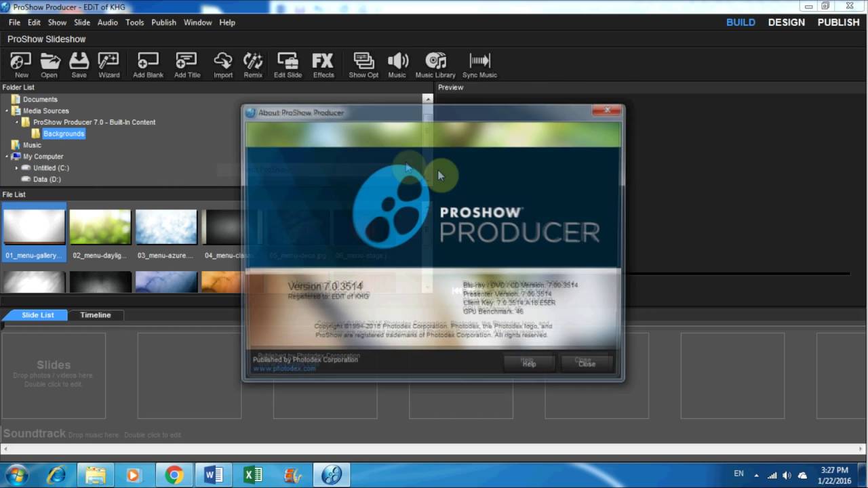Viewport: 868px width, 488px height.
Task: Launch the Wizard tool
Action: click(108, 65)
